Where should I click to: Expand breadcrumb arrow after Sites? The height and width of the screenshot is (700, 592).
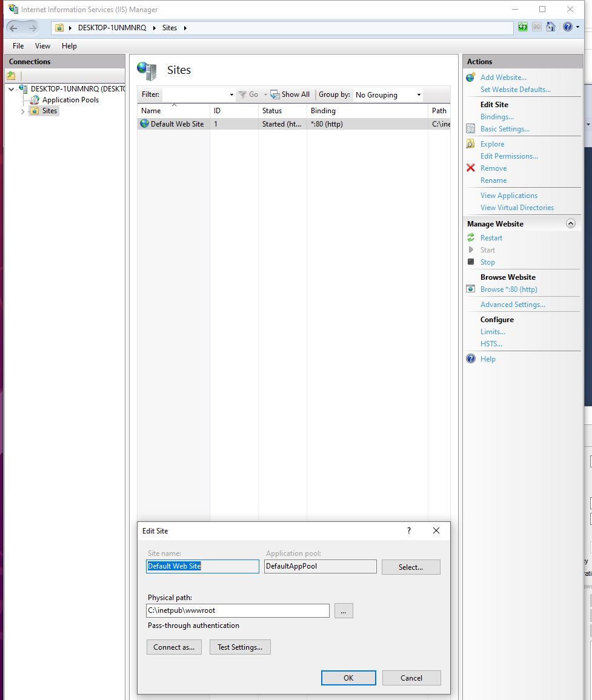(185, 28)
